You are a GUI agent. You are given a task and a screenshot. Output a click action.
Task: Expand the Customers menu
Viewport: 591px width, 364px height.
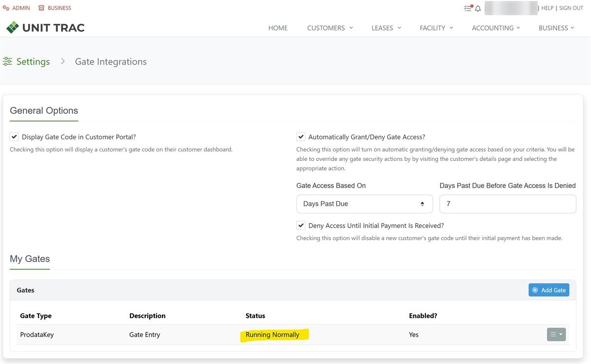[x=330, y=28]
